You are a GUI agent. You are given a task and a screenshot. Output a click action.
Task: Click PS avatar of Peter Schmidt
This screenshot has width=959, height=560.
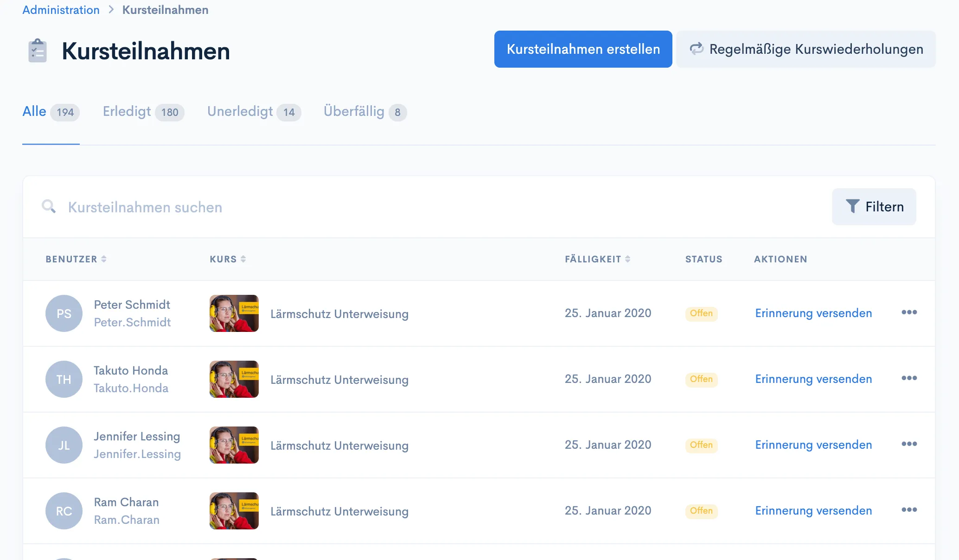coord(64,313)
